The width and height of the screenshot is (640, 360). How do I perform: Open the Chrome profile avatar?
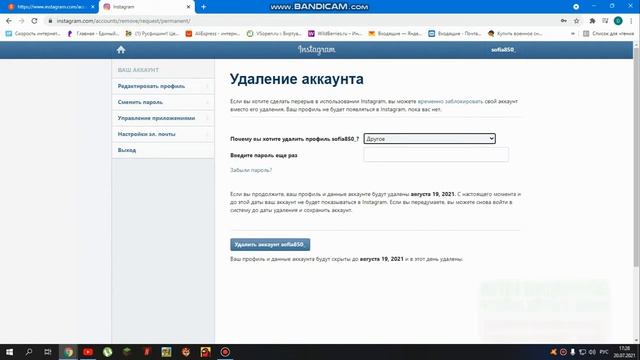[x=618, y=21]
